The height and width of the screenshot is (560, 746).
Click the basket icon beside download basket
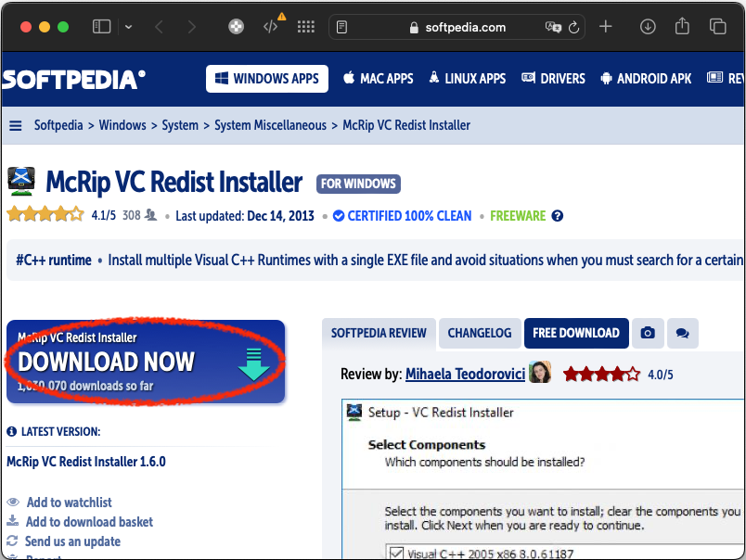point(13,520)
